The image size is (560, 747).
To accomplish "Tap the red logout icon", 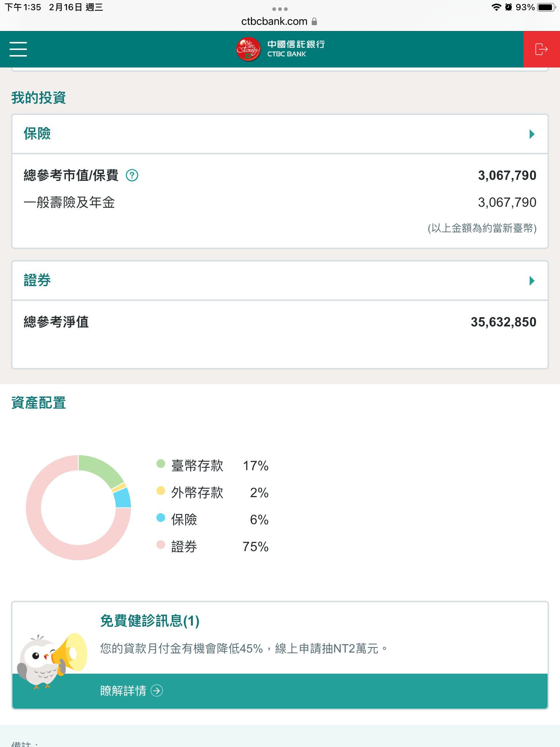I will 541,49.
